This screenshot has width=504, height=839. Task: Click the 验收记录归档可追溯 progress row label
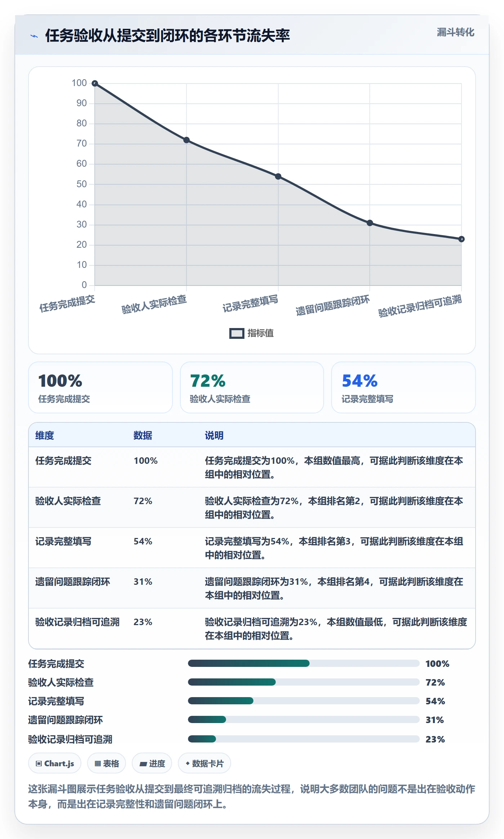click(x=70, y=739)
